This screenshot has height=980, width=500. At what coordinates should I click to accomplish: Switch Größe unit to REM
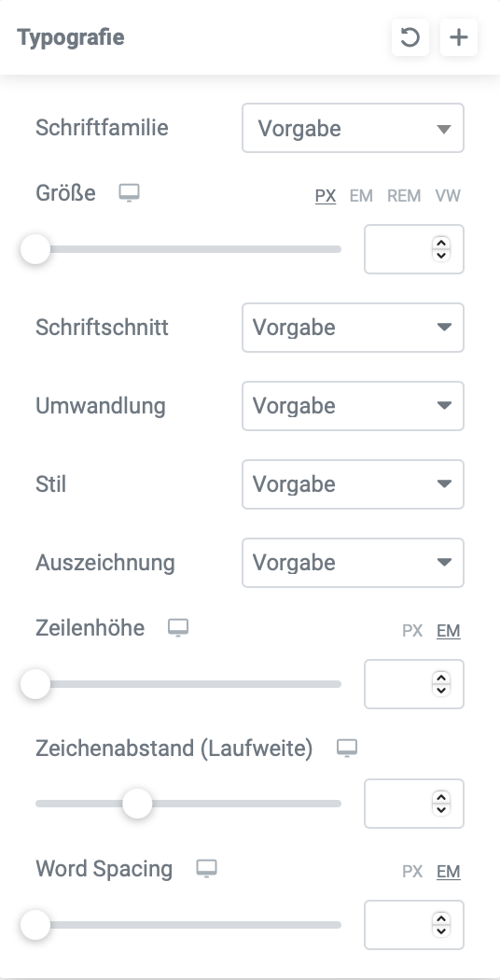(404, 196)
